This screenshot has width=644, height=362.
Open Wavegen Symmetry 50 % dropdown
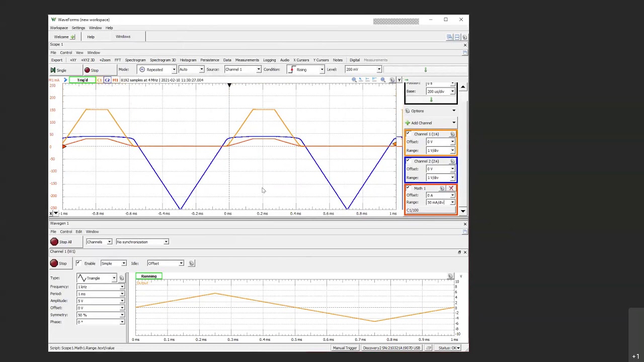(x=122, y=315)
